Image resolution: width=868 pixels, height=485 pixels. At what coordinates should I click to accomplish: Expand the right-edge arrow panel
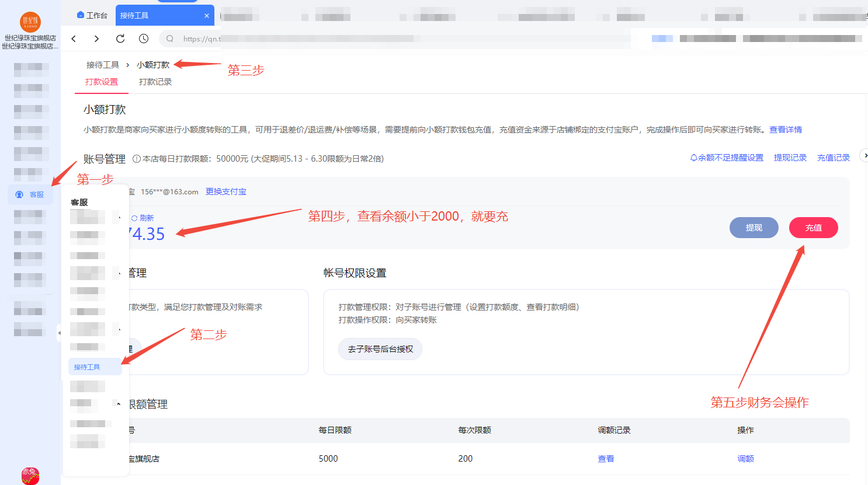[x=864, y=156]
